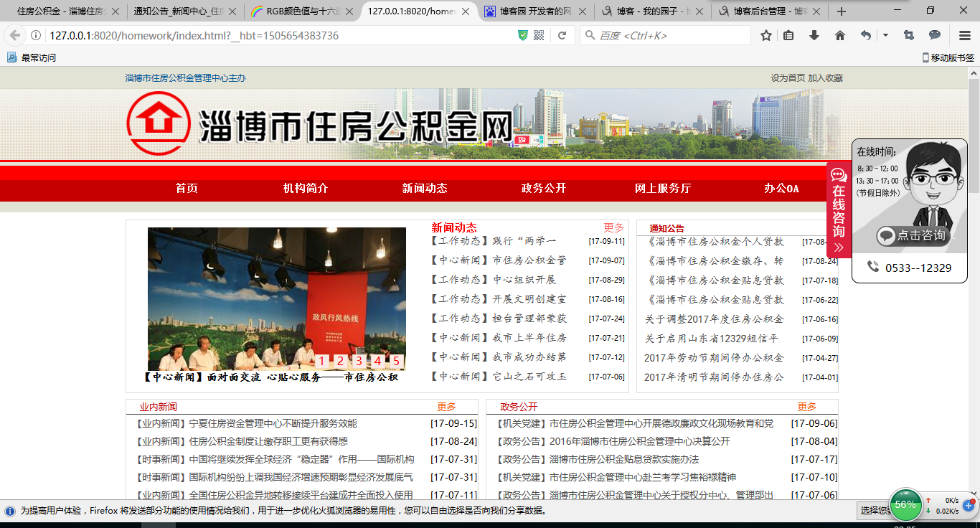Click 更多 beside 新闻动态 heading
This screenshot has width=980, height=528.
614,227
